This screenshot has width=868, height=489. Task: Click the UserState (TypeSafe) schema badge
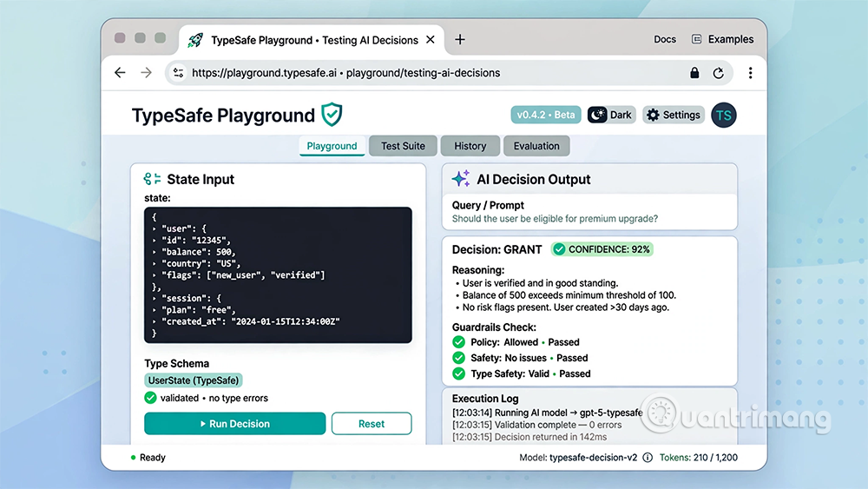194,380
